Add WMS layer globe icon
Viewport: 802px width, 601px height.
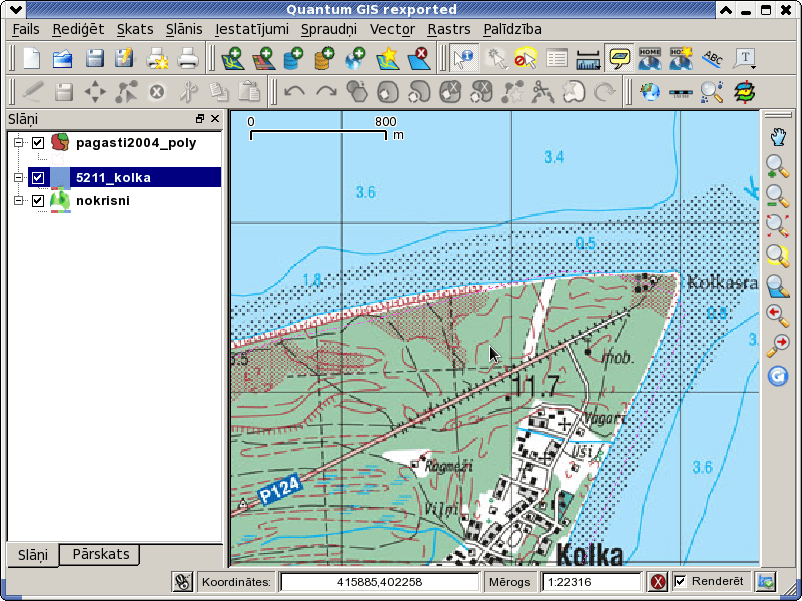pos(355,58)
